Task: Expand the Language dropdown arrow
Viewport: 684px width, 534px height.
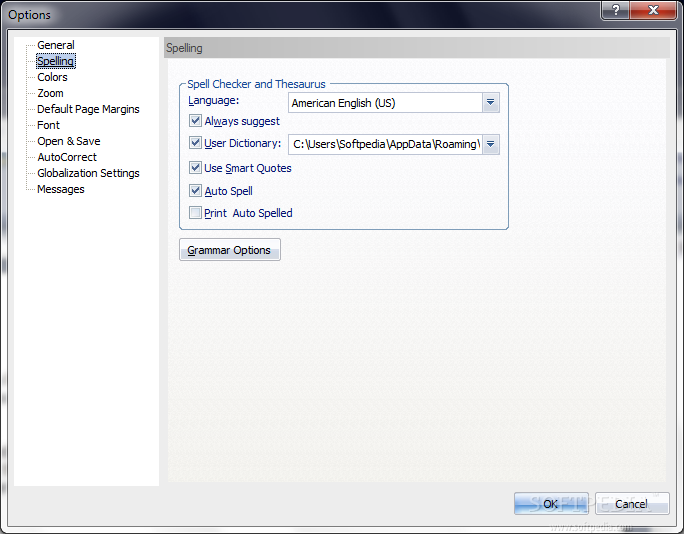Action: [491, 103]
